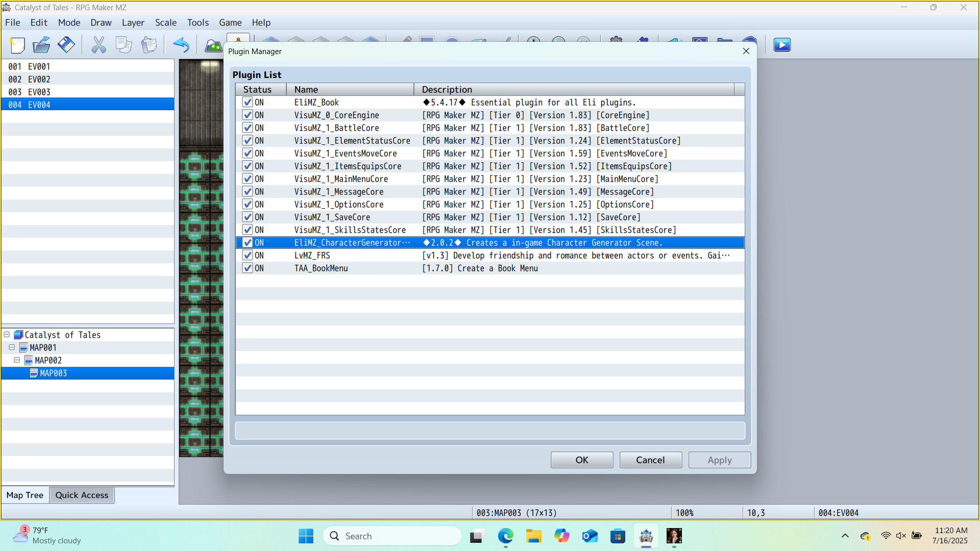
Task: Open the Edit menu
Action: point(39,22)
